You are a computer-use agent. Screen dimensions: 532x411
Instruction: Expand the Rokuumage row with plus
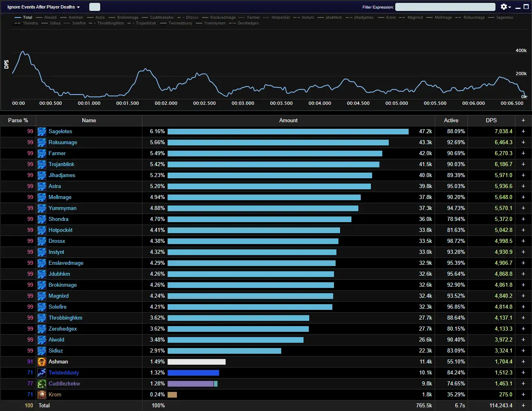[523, 143]
